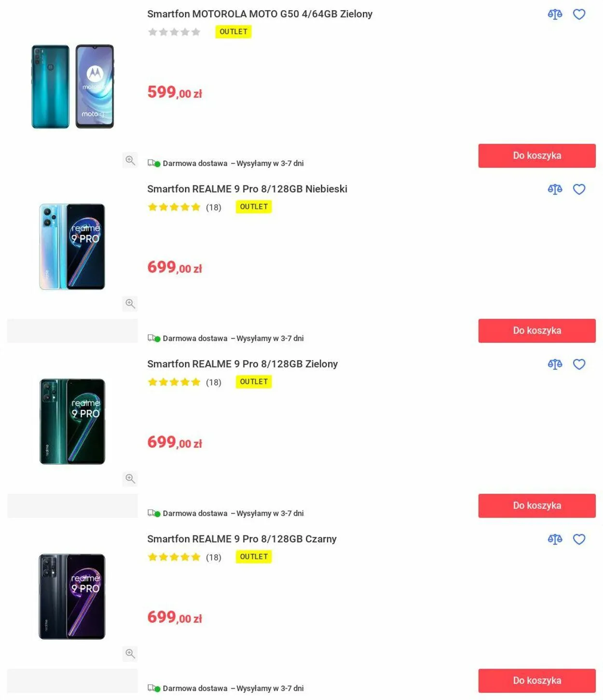This screenshot has width=603, height=700.
Task: Magnify the green Realme 9 Pro image
Action: 130,478
